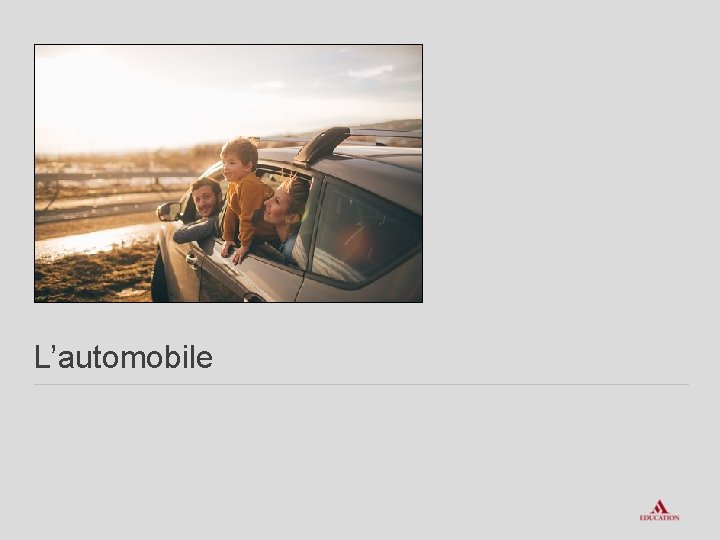The height and width of the screenshot is (540, 720).
Task: Select the family car photo
Action: 228,173
